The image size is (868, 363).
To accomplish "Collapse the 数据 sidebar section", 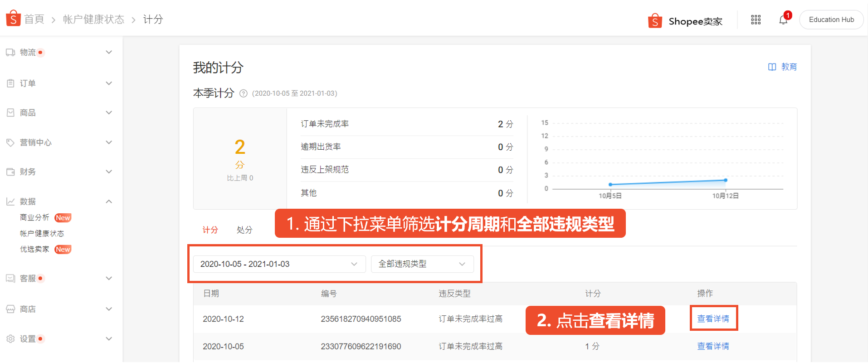I will [109, 201].
